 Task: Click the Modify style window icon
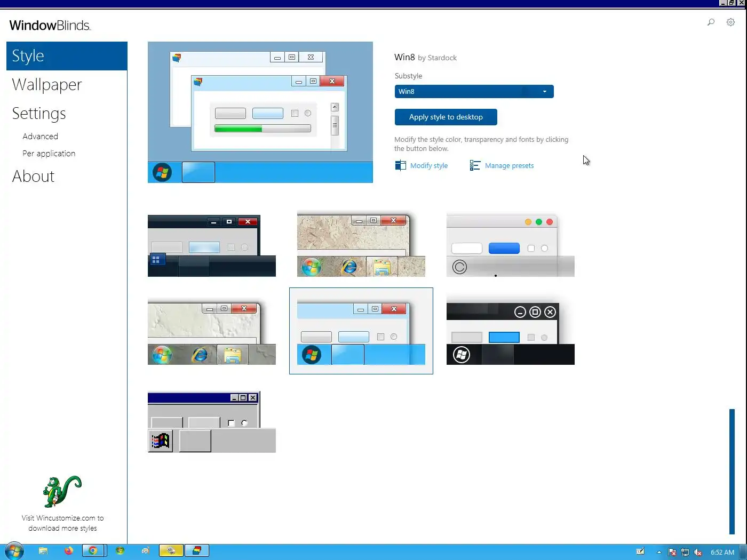[400, 165]
